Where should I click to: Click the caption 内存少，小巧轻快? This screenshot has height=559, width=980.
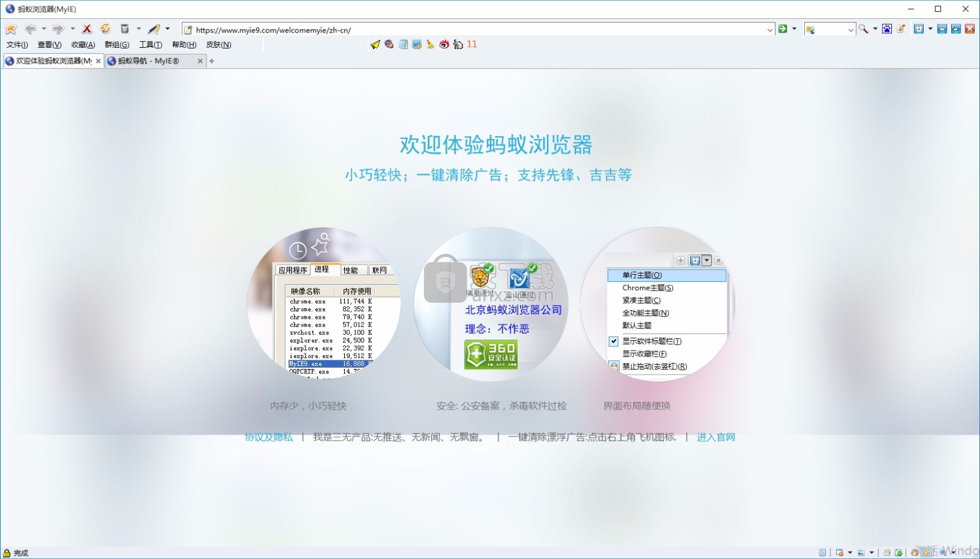308,406
